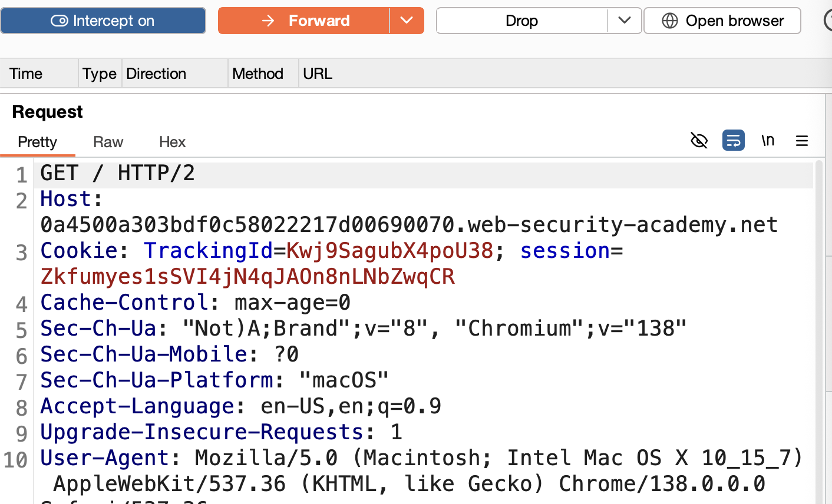
Task: Toggle hide non-printable eye-slash icon
Action: coord(699,141)
